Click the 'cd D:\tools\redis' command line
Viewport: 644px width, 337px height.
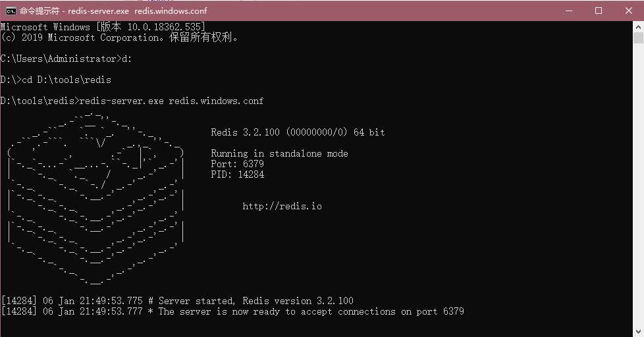56,80
